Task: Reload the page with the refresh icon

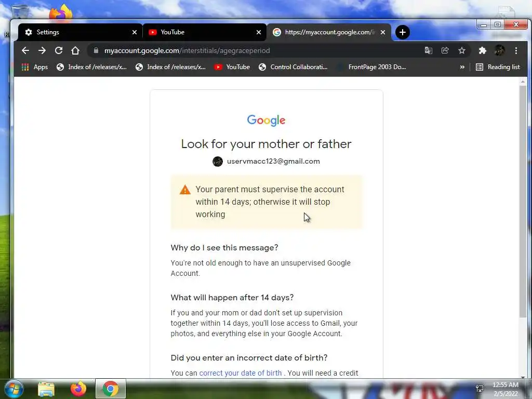Action: click(x=59, y=50)
